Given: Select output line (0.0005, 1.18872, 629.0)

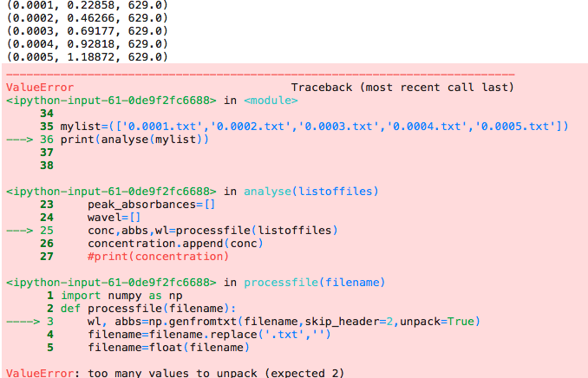Looking at the screenshot, I should click(x=87, y=56).
